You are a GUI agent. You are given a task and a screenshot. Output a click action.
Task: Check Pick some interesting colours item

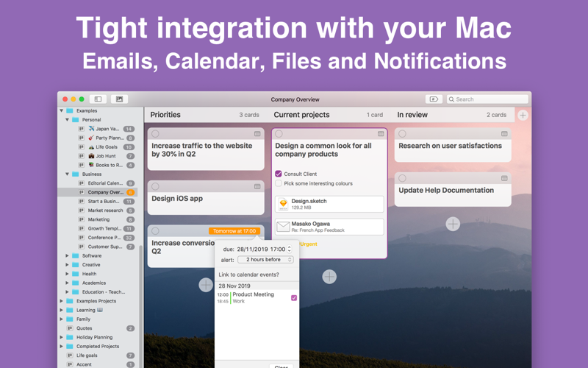point(279,183)
